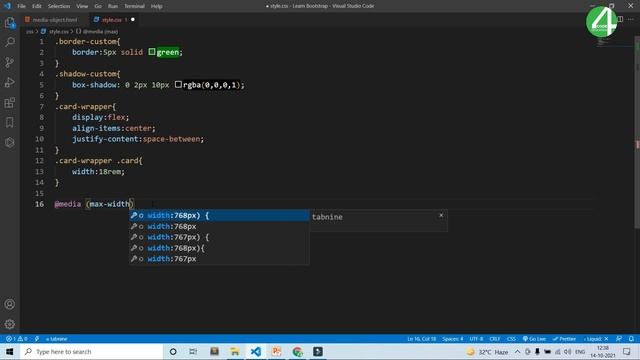Click the hexagon extension icon in activity bar

coord(10,142)
